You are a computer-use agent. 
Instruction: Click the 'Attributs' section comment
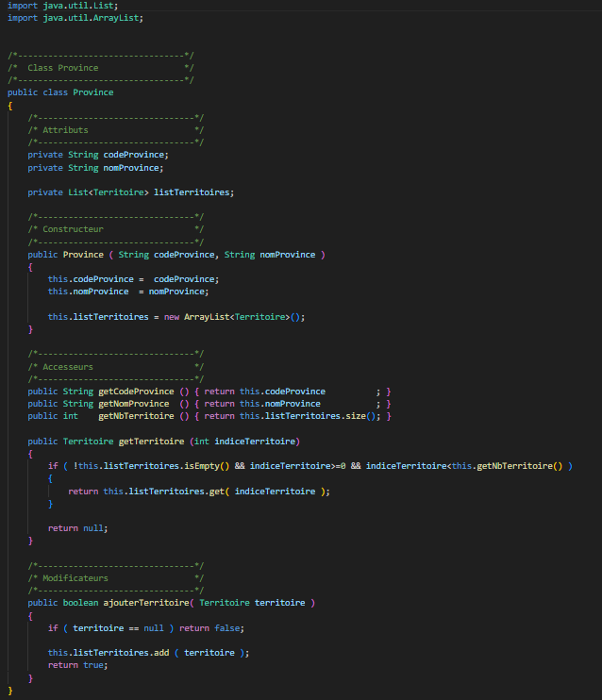[65, 130]
